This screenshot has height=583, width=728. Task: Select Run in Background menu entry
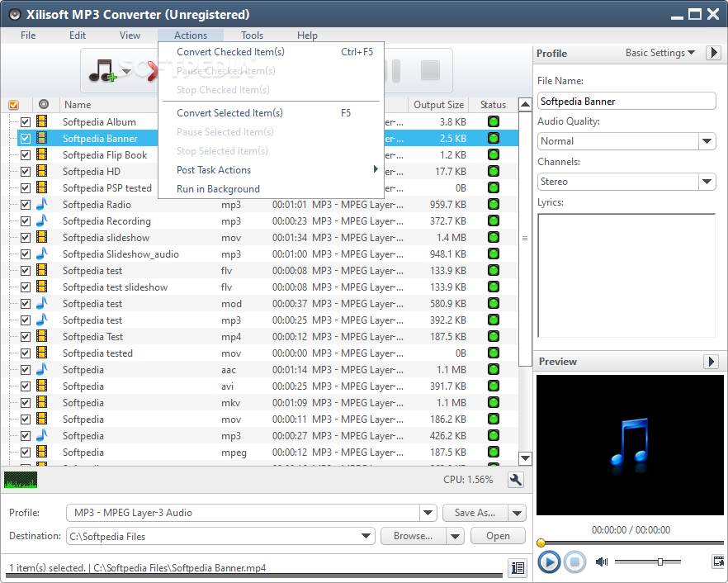click(271, 189)
